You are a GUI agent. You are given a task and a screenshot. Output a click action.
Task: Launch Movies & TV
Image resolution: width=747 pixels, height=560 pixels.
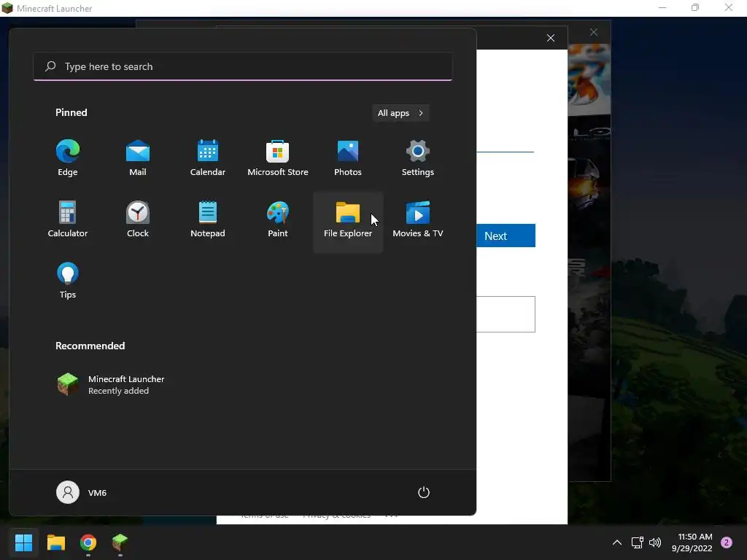(418, 220)
